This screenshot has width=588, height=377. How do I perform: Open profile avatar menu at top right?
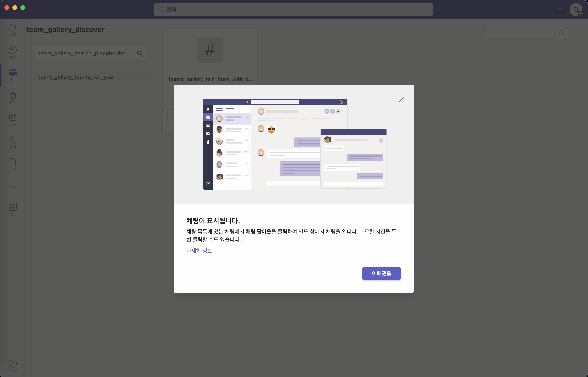tap(576, 10)
